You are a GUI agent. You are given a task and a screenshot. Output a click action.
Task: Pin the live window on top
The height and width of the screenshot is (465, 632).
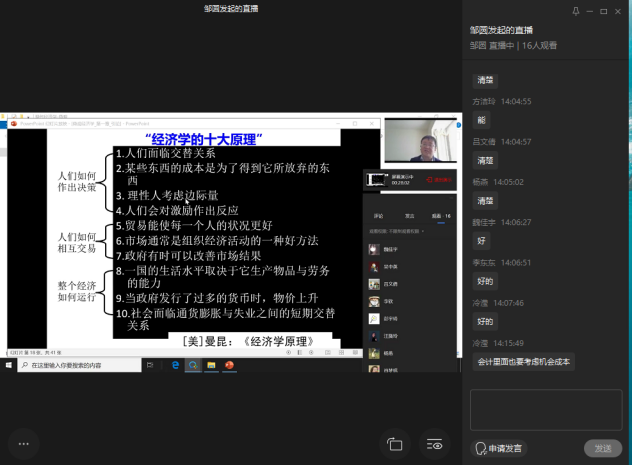pos(576,11)
